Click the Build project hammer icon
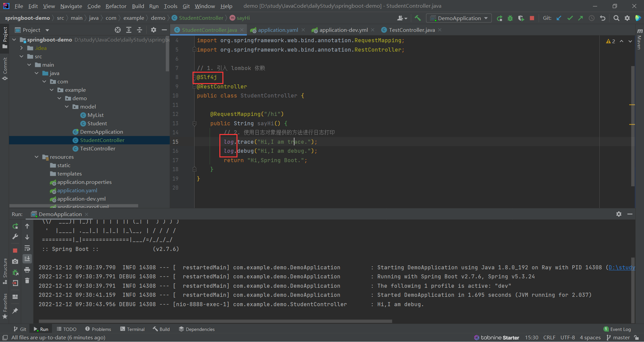Image resolution: width=644 pixels, height=342 pixels. 418,18
